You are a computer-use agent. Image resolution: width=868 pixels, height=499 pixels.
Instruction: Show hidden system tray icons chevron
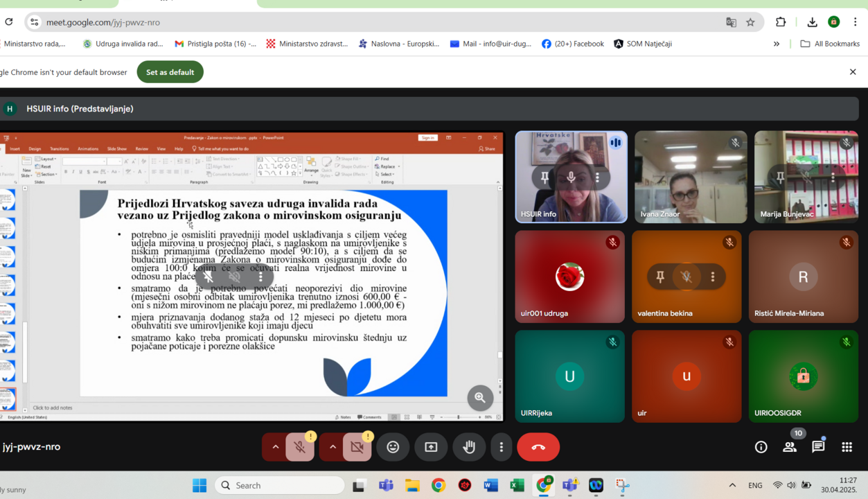pyautogui.click(x=732, y=486)
